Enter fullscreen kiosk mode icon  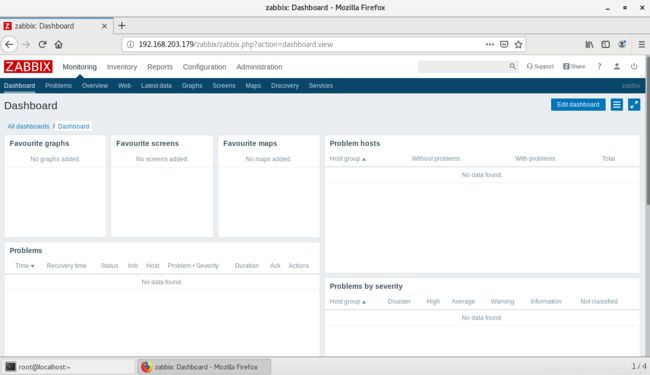pos(634,105)
